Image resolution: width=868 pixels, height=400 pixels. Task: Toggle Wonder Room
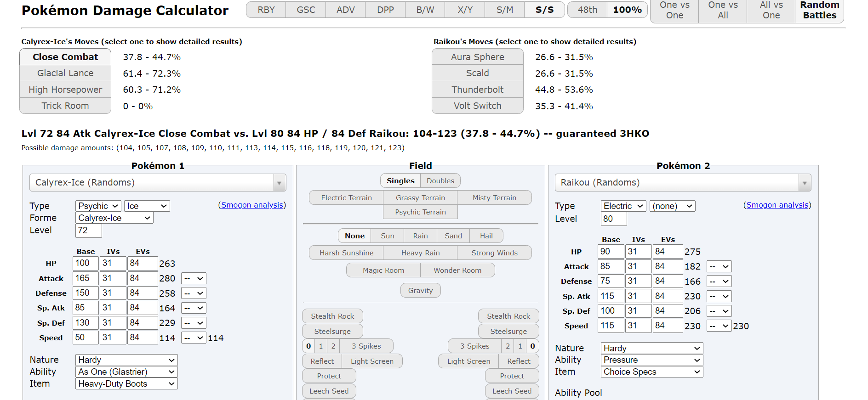pyautogui.click(x=457, y=270)
